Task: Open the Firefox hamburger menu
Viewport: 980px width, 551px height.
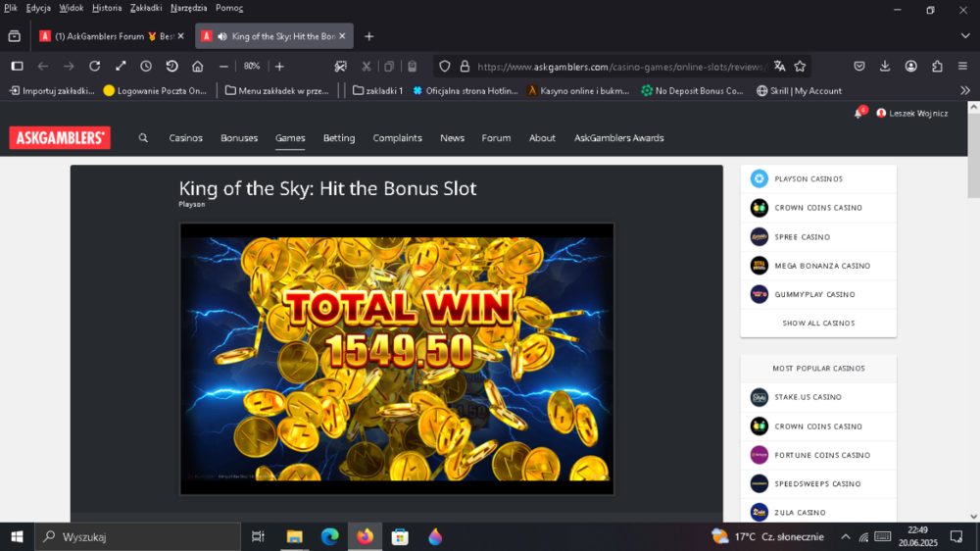Action: tap(962, 66)
